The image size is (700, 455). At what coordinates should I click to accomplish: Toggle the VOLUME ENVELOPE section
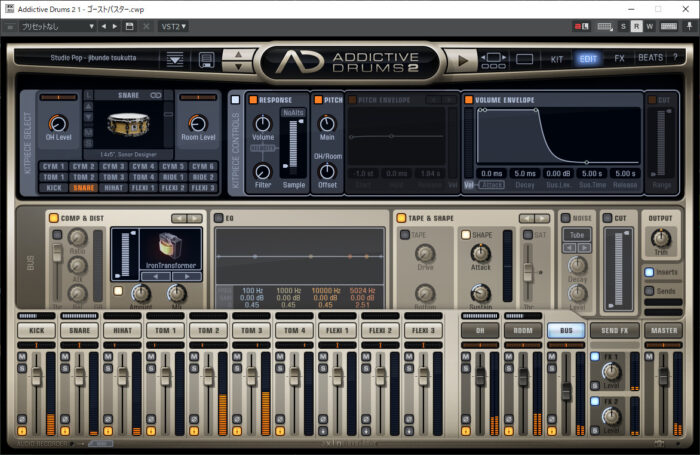coord(468,100)
